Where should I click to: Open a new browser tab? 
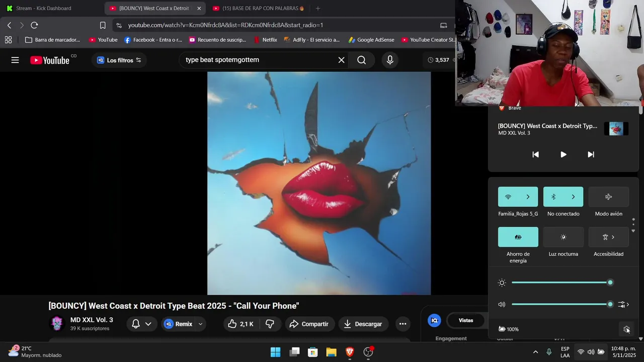pos(317,8)
